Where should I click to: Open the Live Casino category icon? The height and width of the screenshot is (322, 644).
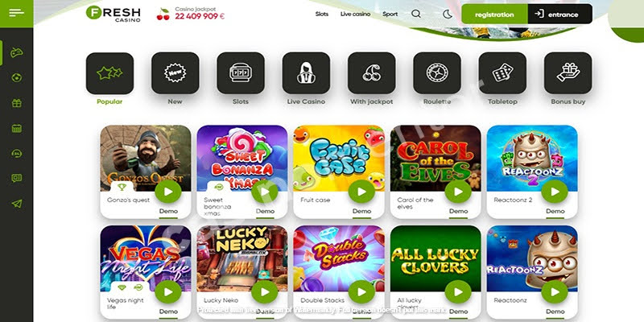[306, 73]
